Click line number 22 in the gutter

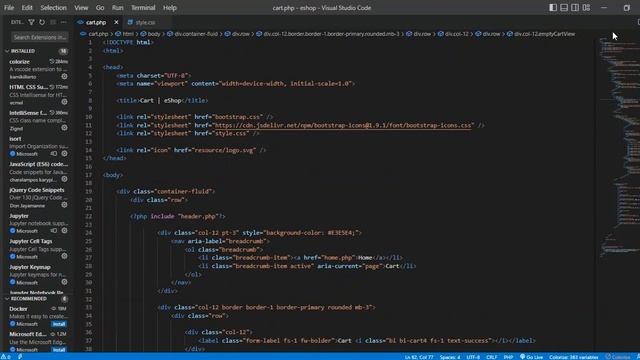point(89,216)
